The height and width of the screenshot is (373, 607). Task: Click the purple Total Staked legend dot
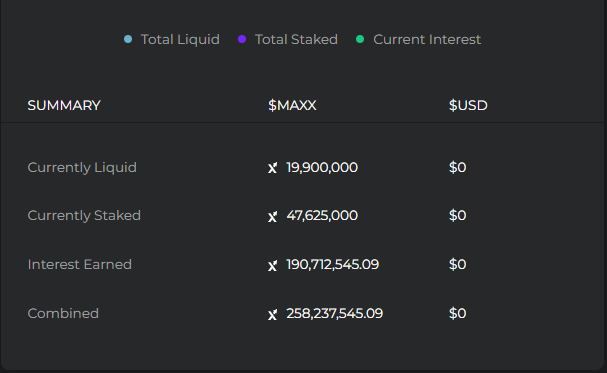[x=242, y=39]
